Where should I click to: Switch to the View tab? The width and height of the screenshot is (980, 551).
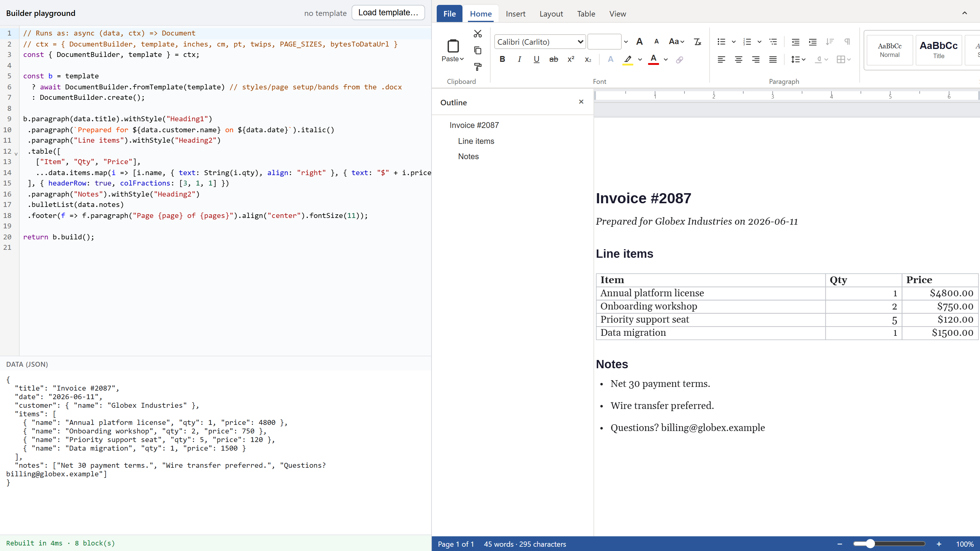pos(617,14)
